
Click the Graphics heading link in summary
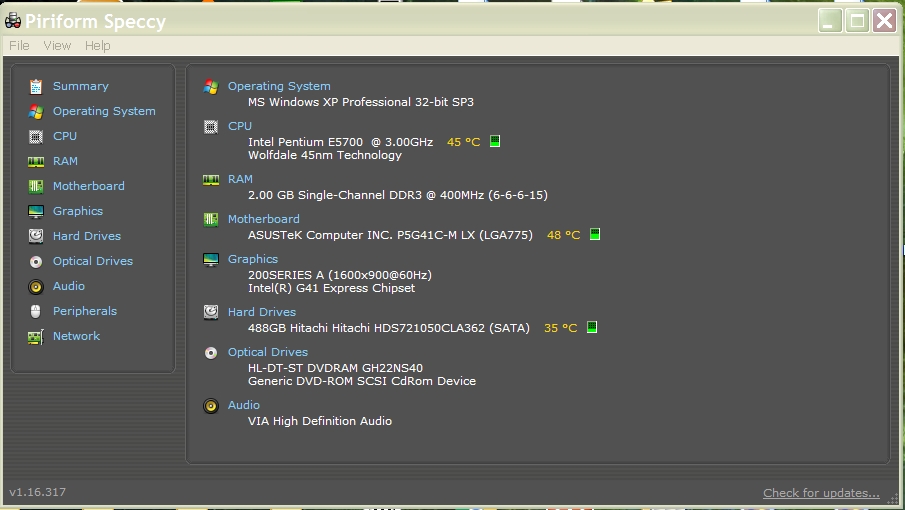click(253, 259)
